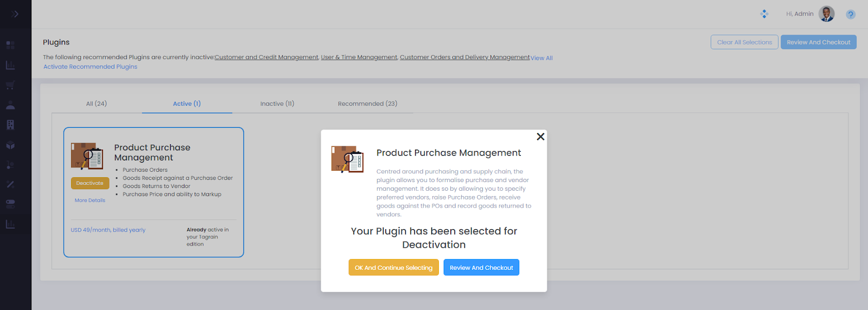Viewport: 868px width, 310px height.
Task: Click the blue diamond apps icon in header
Action: pos(764,14)
